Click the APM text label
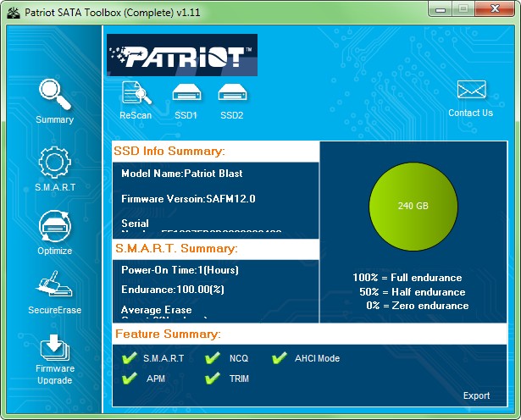521x420 pixels. pyautogui.click(x=156, y=379)
